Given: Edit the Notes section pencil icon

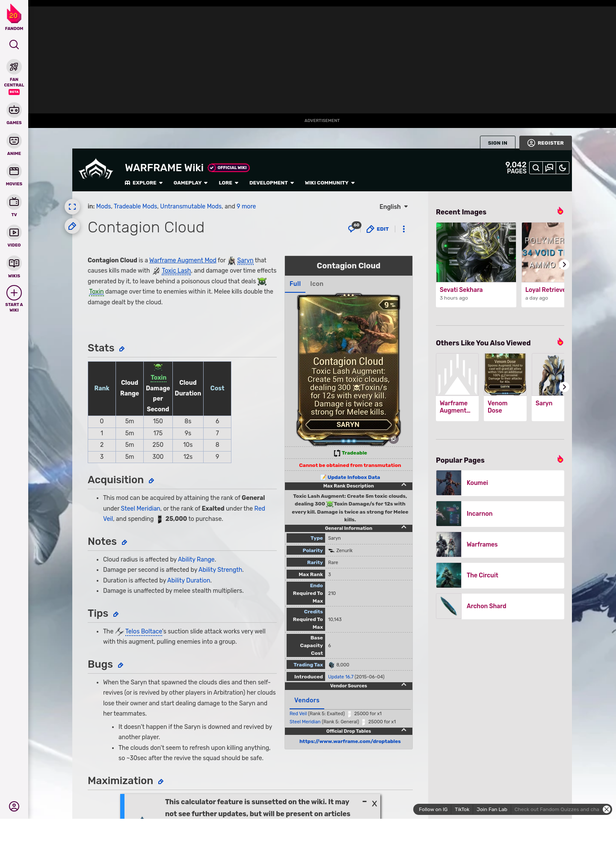Looking at the screenshot, I should pos(124,543).
